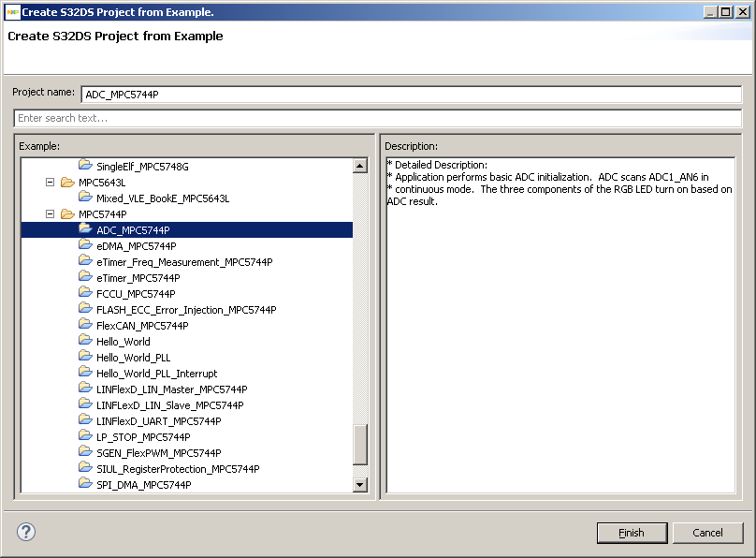This screenshot has height=558, width=756.
Task: Click the example list scroll down arrow
Action: tap(360, 485)
